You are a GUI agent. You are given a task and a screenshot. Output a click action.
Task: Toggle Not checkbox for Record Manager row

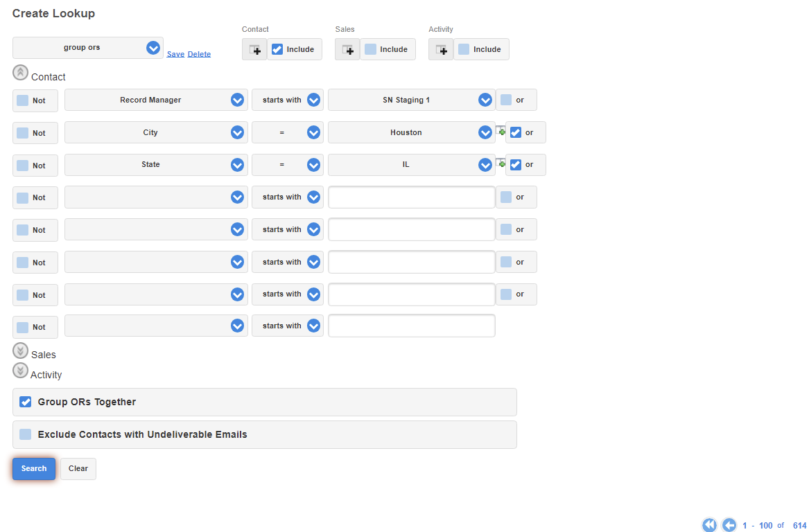[x=23, y=100]
